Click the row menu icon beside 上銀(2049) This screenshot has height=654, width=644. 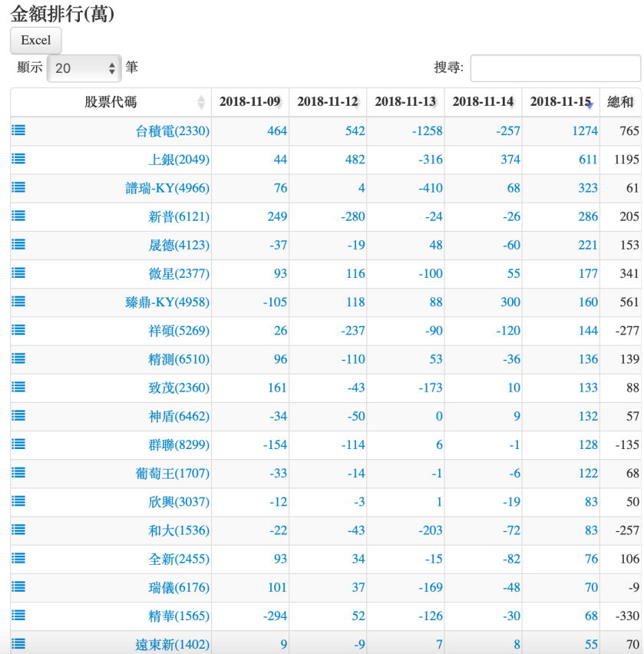pyautogui.click(x=17, y=159)
